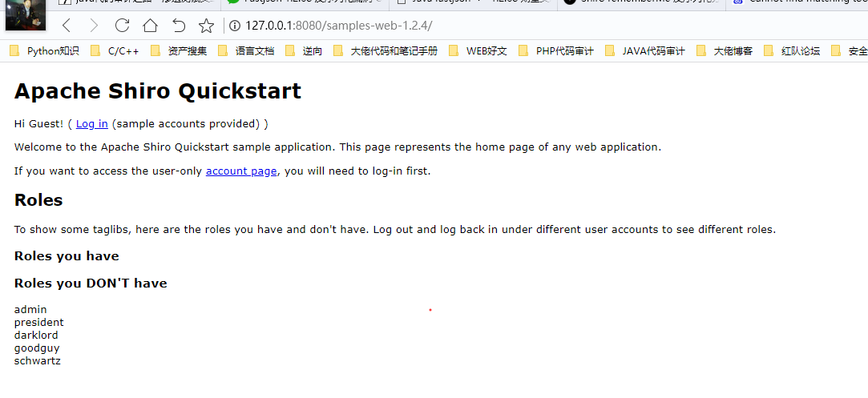868x398 pixels.
Task: Click the 'goodguy' role text
Action: [37, 348]
